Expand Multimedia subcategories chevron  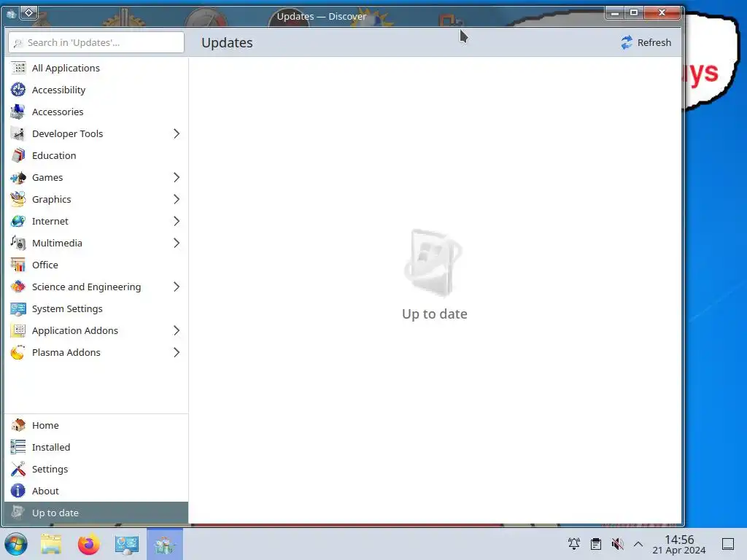[x=177, y=244]
